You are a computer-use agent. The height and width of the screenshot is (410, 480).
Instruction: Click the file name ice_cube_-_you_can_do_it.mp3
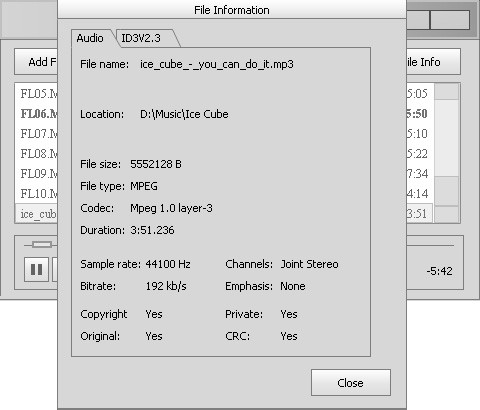pos(217,64)
